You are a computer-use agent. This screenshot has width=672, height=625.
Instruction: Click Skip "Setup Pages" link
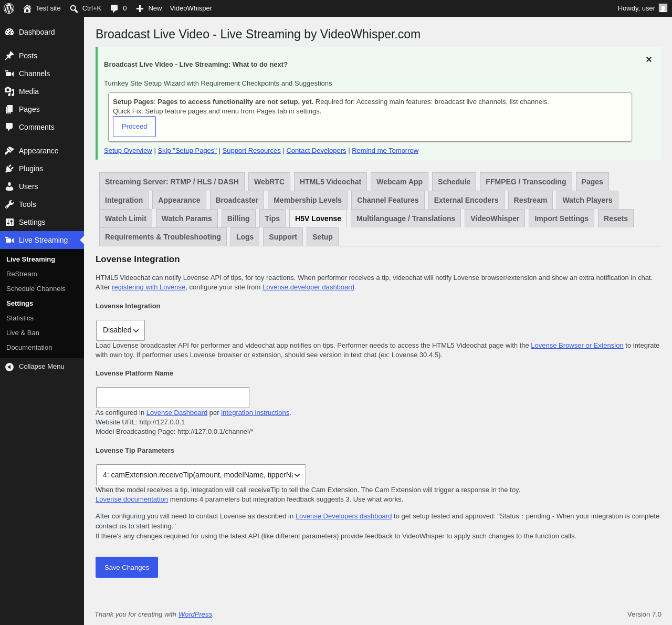coord(187,151)
